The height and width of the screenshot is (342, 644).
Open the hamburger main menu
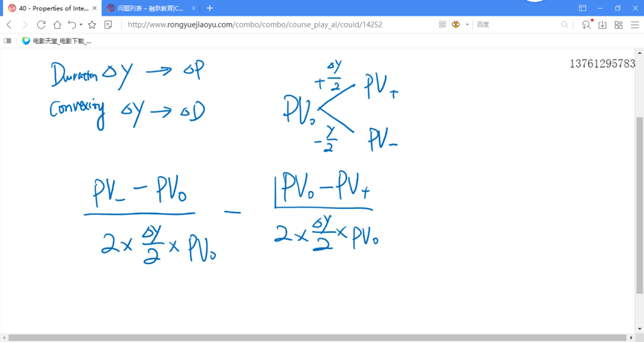tap(634, 25)
